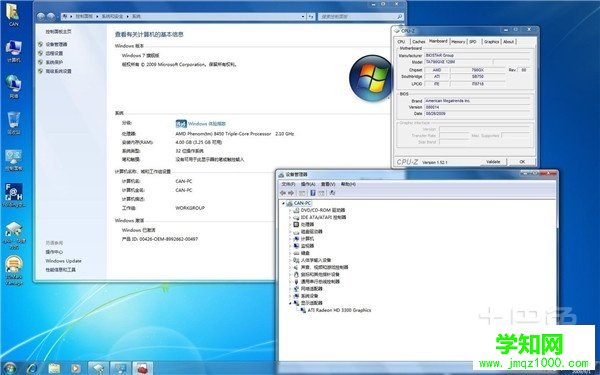Click blue Help icon in Device Manager toolbar
Screen dimensions: 600x375
[x=313, y=193]
